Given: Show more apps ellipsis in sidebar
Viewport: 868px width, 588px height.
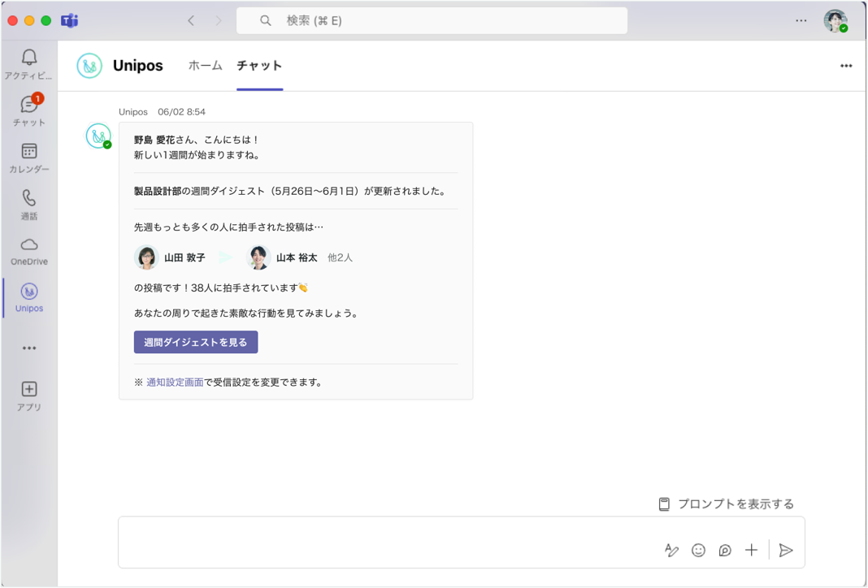Looking at the screenshot, I should click(x=28, y=348).
